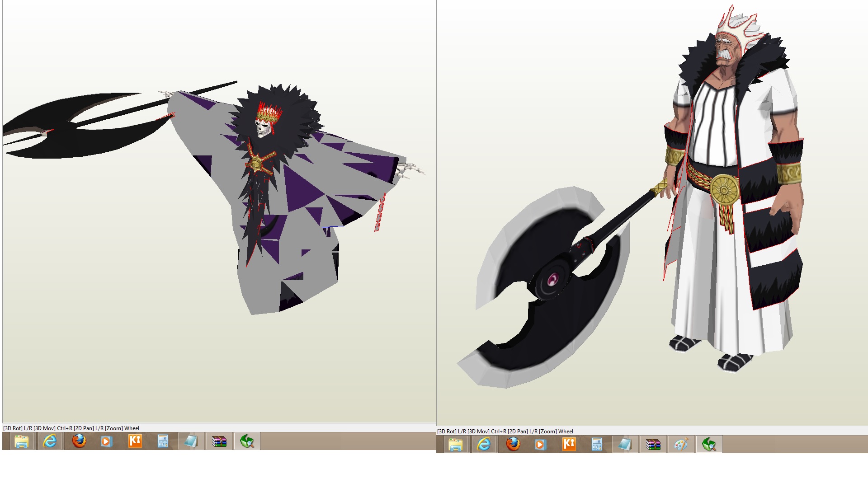Open File Explorer in right taskbar

pos(455,445)
